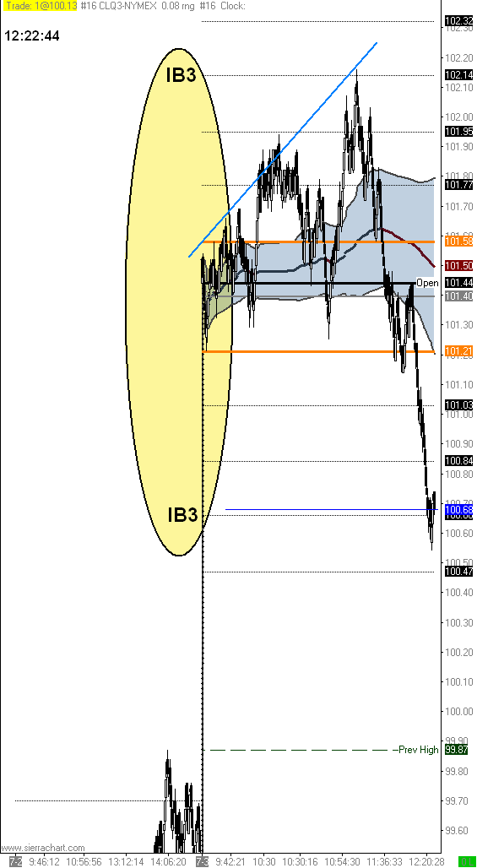
Task: Select the lower 'IB3' text label
Action: pyautogui.click(x=182, y=515)
